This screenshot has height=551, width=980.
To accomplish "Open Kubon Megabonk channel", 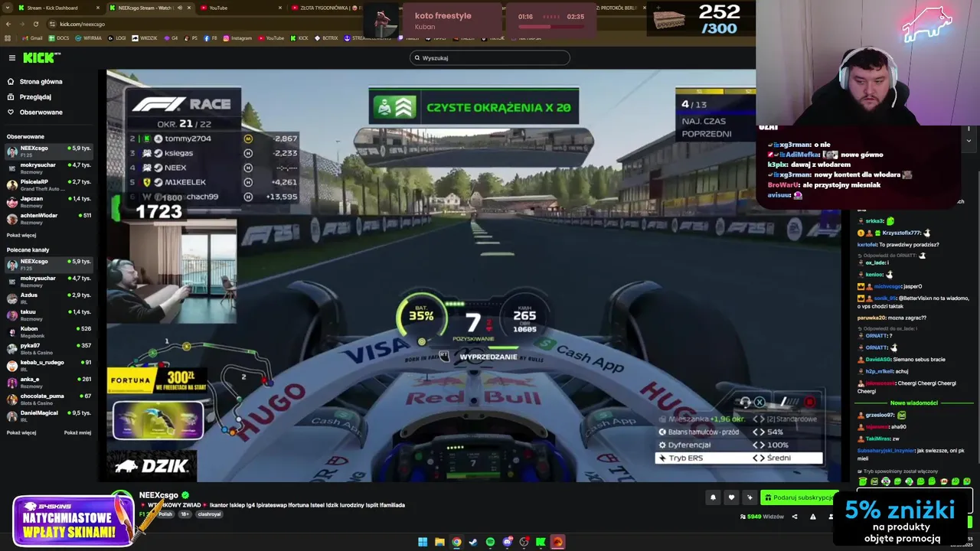I will 49,331.
